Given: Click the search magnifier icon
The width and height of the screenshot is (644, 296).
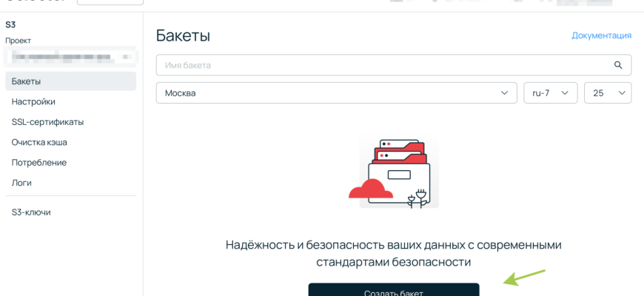Looking at the screenshot, I should (x=618, y=65).
